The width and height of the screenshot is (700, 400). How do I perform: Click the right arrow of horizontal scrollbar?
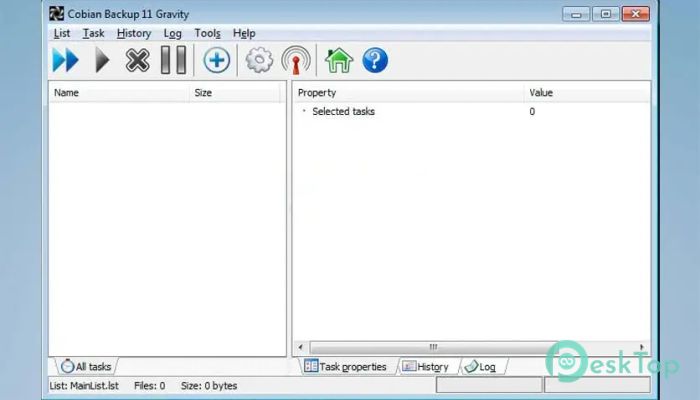pos(642,347)
